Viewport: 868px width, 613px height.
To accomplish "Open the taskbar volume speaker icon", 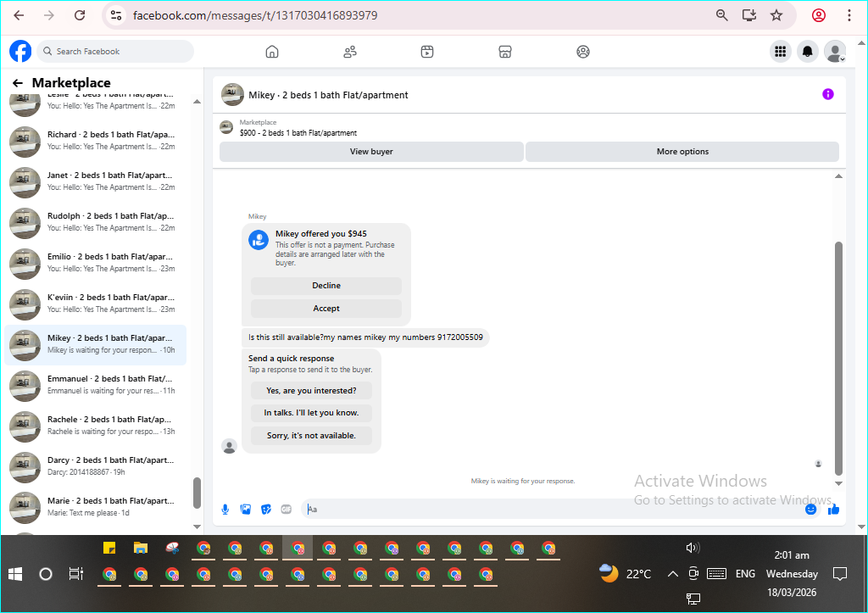I will tap(693, 548).
